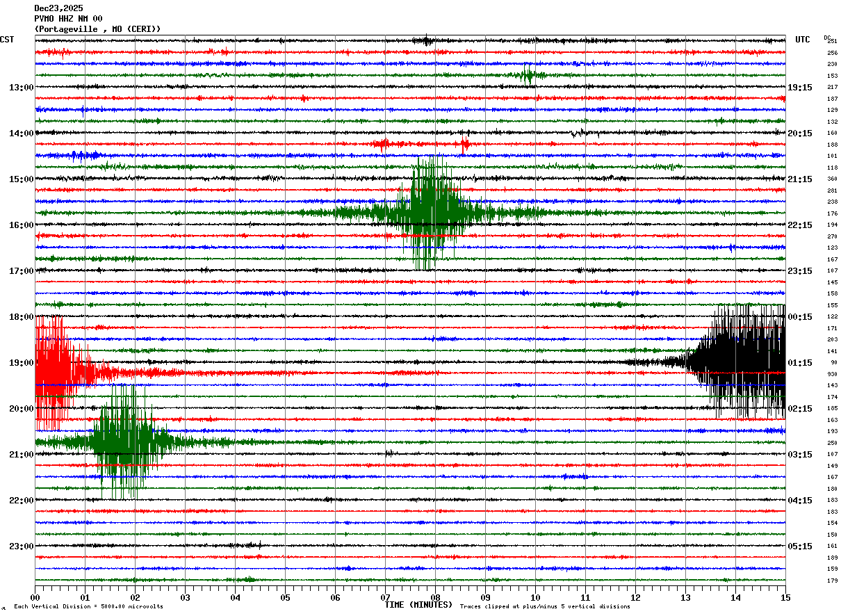
Task: Click DC value 256
Action: pos(832,53)
